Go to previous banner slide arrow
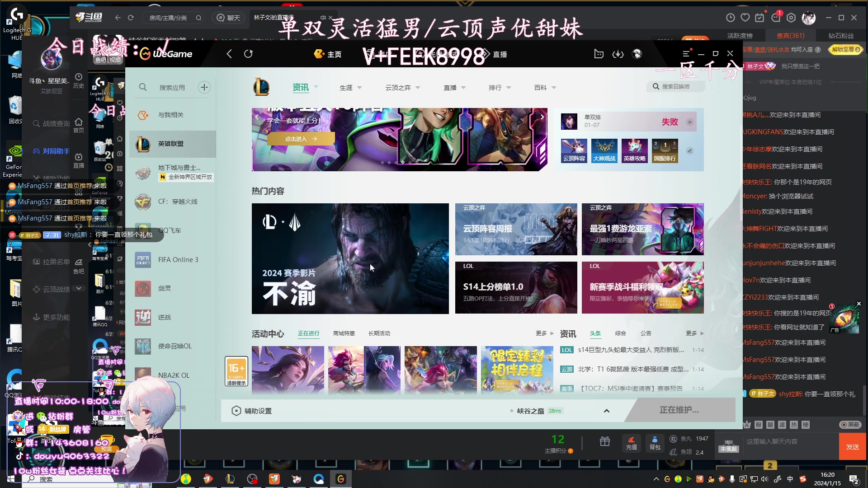Image resolution: width=868 pixels, height=488 pixels. coord(257,117)
